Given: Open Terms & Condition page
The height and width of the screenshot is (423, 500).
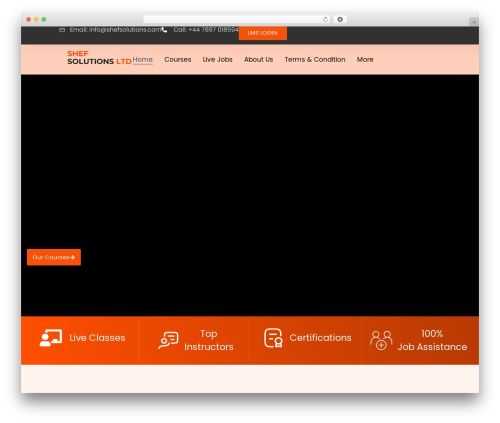Looking at the screenshot, I should pyautogui.click(x=315, y=60).
